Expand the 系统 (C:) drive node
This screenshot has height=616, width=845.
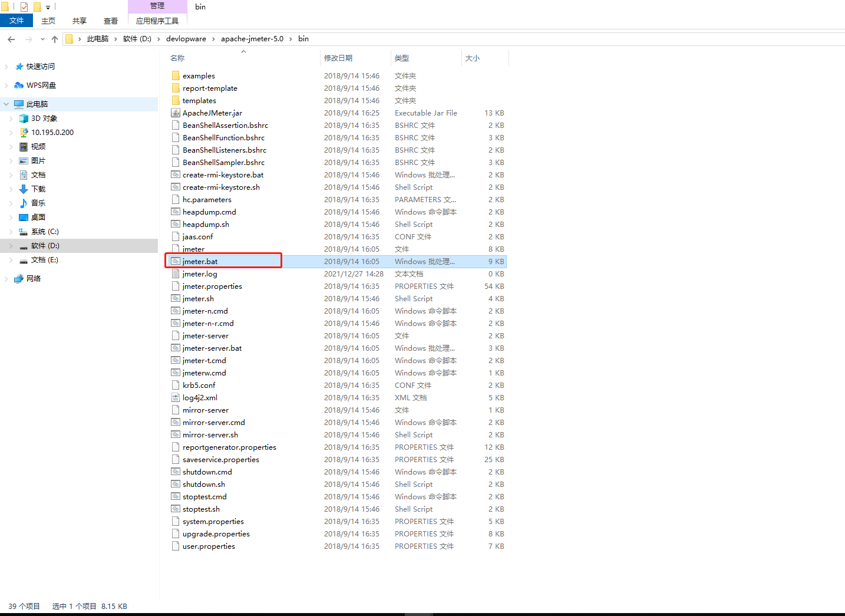click(x=11, y=232)
